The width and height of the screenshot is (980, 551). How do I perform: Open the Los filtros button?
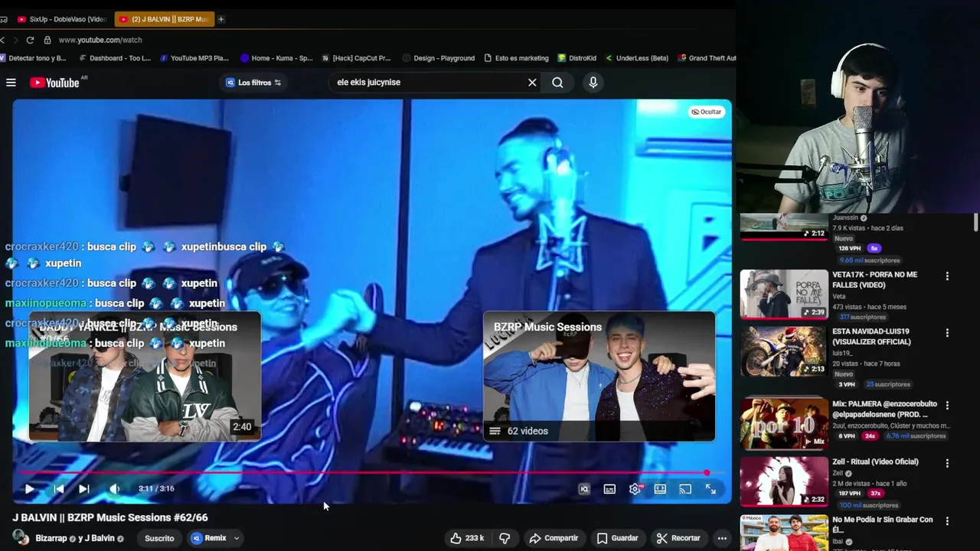coord(253,83)
